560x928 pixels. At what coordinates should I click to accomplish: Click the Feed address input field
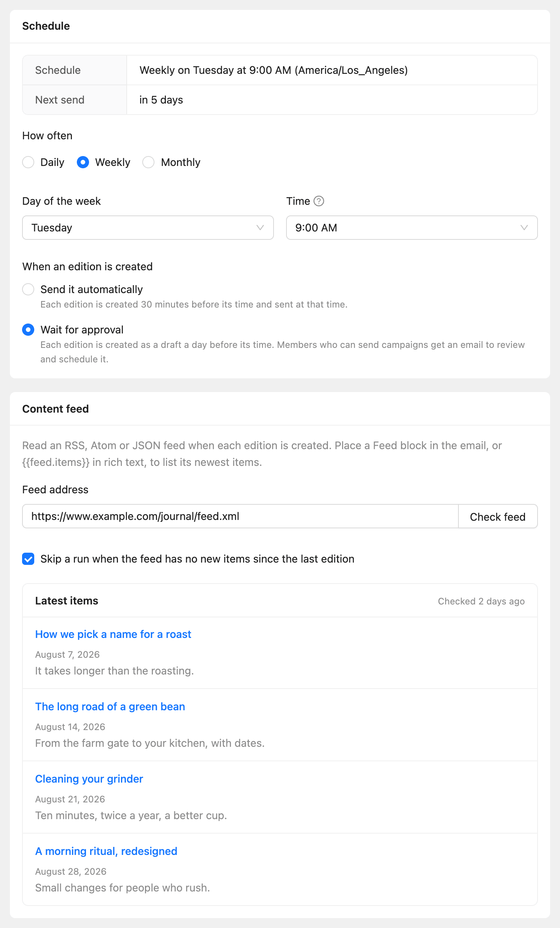pos(240,517)
